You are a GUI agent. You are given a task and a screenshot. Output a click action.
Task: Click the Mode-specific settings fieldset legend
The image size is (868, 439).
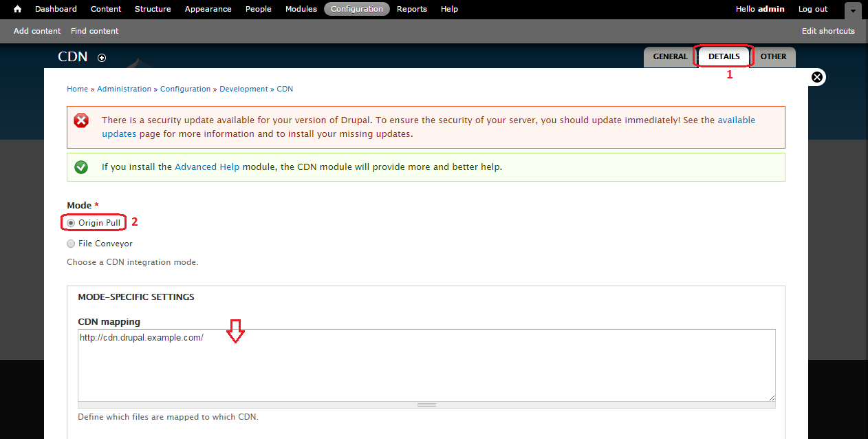(x=136, y=297)
